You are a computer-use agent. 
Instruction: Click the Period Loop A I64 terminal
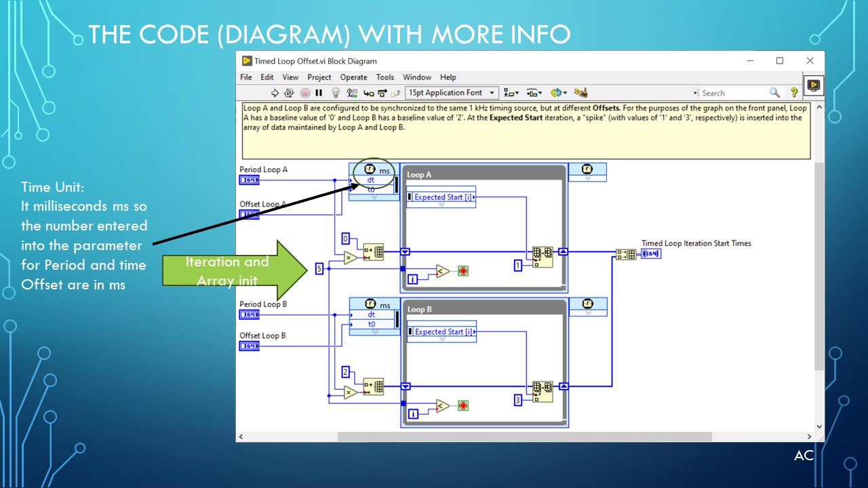(x=249, y=180)
